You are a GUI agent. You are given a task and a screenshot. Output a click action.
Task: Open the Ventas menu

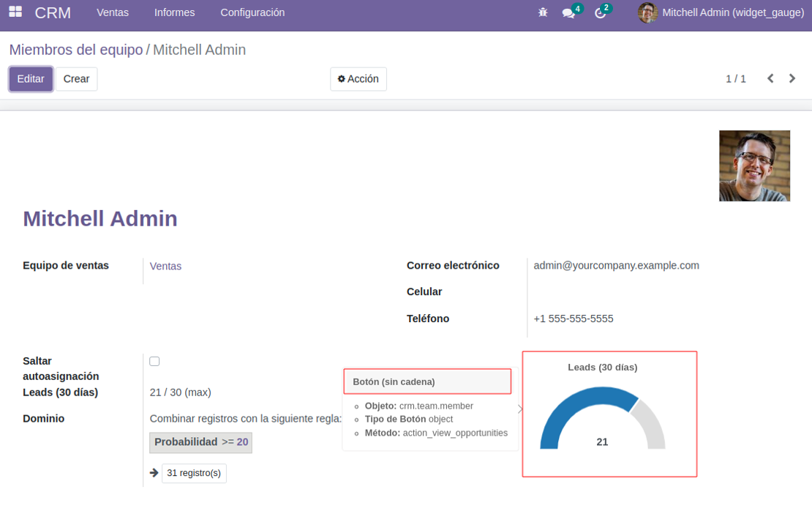113,12
